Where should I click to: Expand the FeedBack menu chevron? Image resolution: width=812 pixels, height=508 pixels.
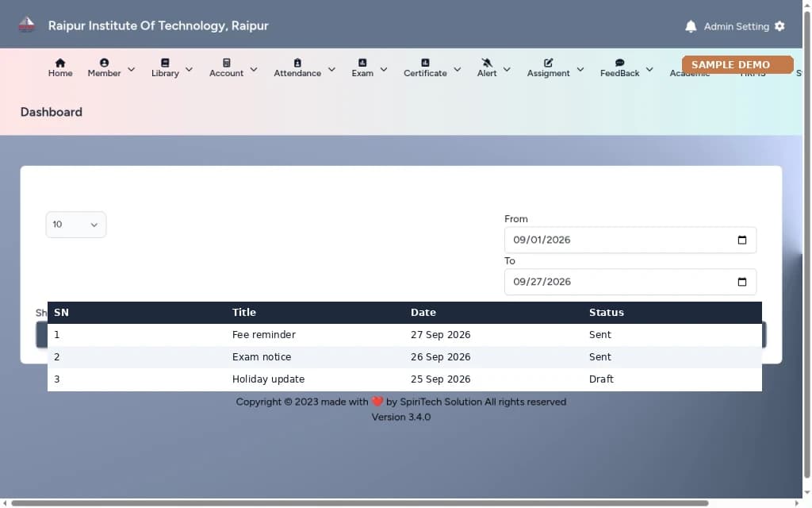point(649,69)
